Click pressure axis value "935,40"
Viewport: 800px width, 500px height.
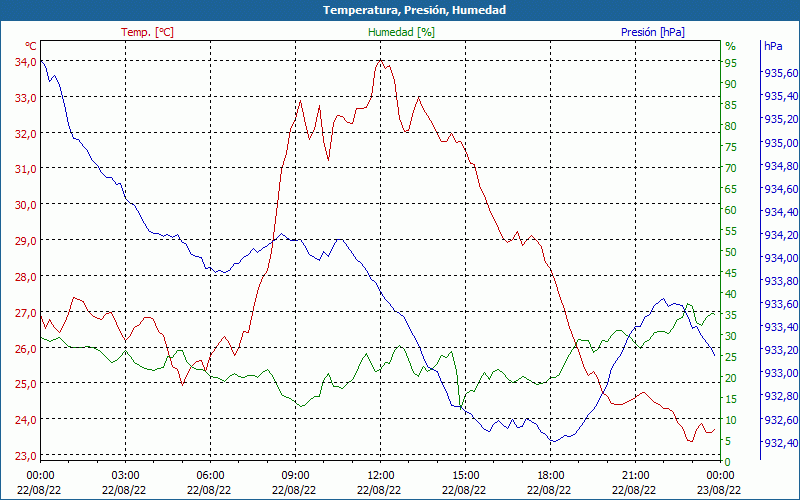[781, 96]
